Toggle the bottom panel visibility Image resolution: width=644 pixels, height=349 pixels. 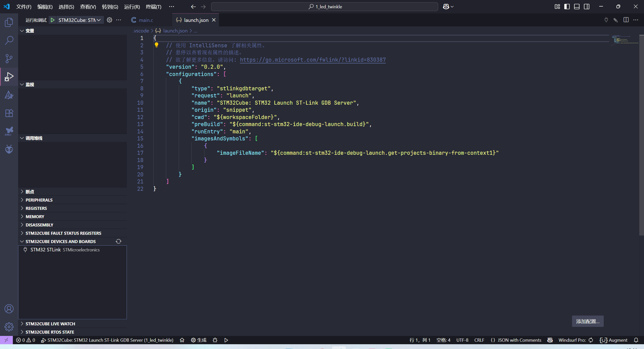[577, 6]
